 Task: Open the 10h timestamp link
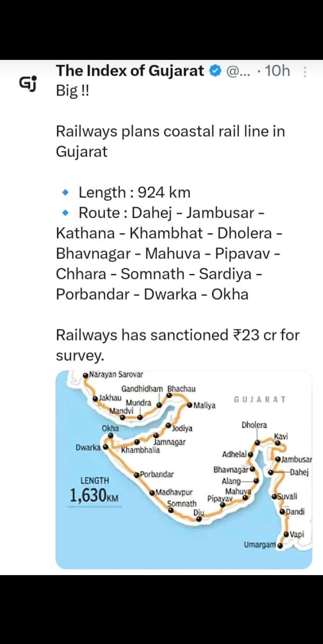tap(277, 71)
